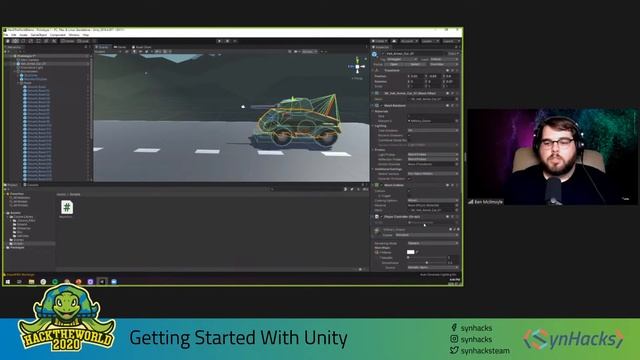This screenshot has height=360, width=640.
Task: Select the Move tool
Action: click(x=16, y=41)
